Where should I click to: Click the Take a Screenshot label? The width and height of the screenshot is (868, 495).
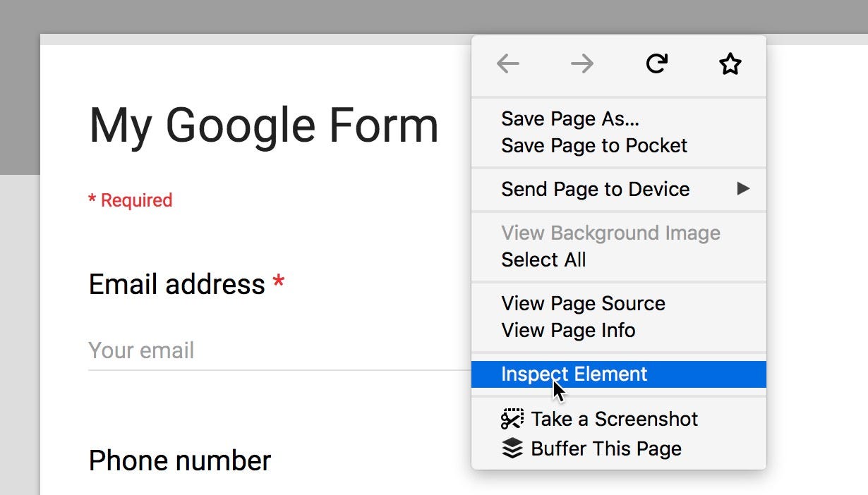tap(614, 419)
